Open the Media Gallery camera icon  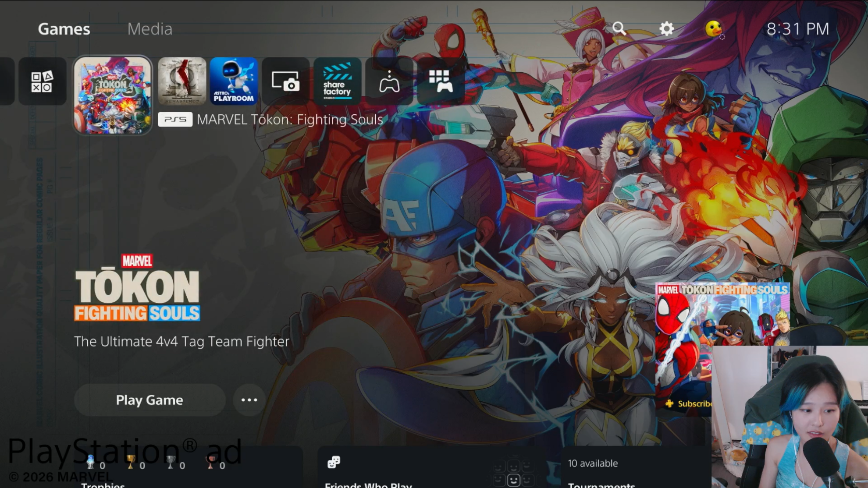(285, 81)
